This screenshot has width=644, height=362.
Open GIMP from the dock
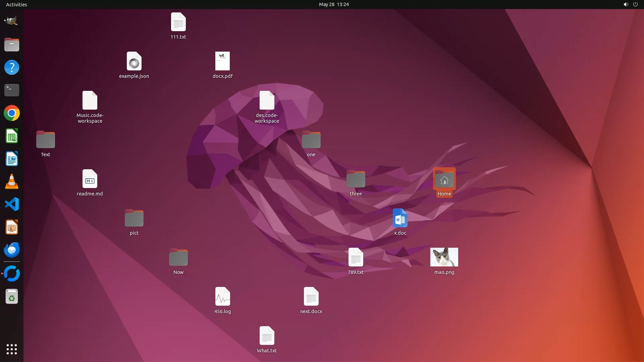click(x=11, y=21)
